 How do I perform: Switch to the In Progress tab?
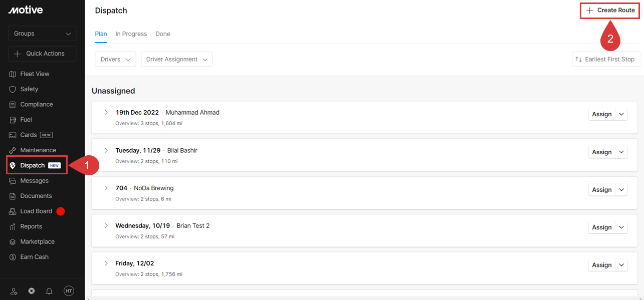tap(131, 34)
